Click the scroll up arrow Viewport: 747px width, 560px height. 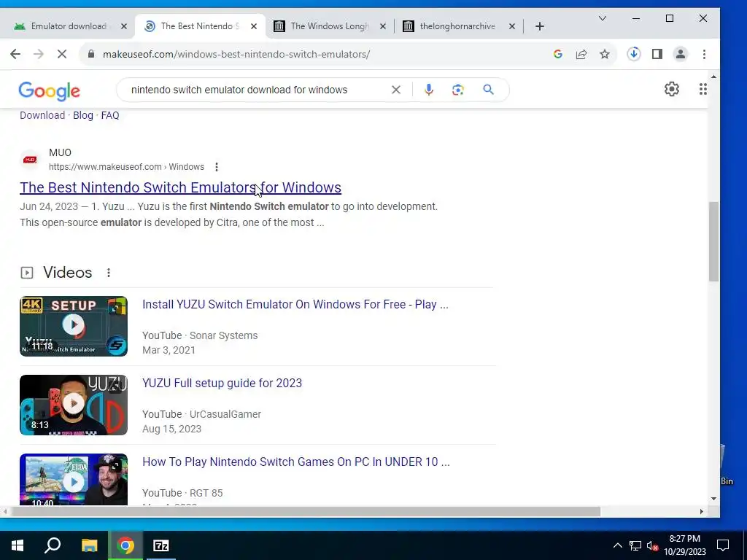713,77
